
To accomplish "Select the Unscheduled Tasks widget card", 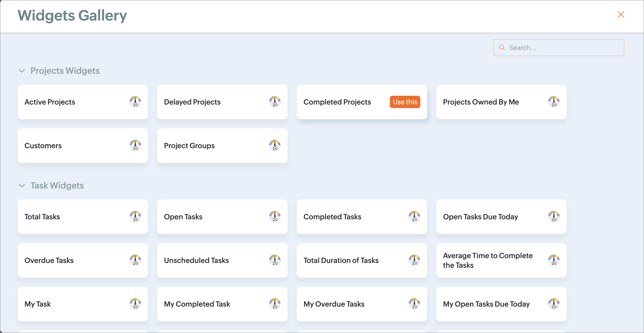I will tap(196, 260).
